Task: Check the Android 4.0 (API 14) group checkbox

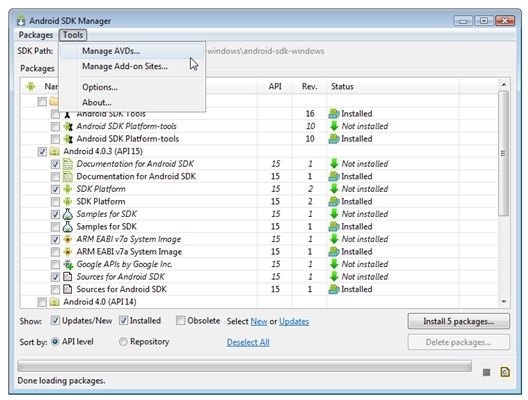Action: [42, 302]
